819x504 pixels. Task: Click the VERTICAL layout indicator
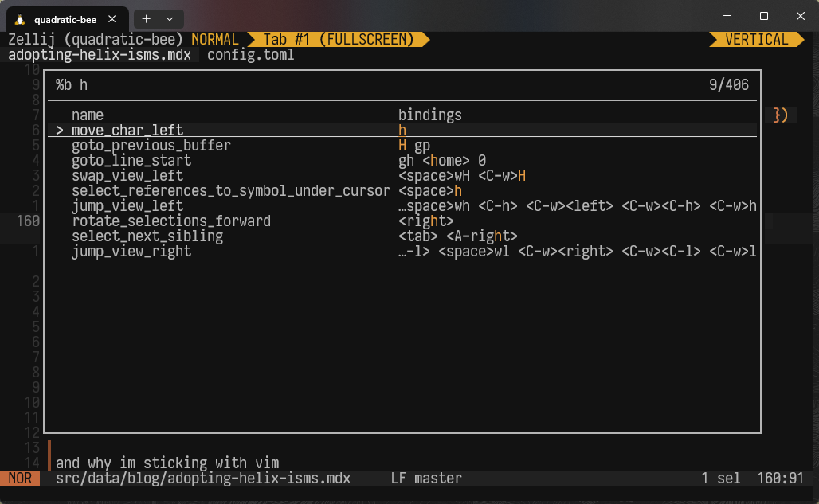click(x=756, y=40)
